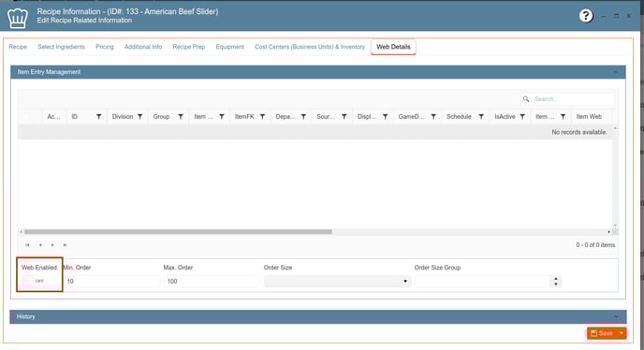Go to previous page of grid

[x=40, y=245]
